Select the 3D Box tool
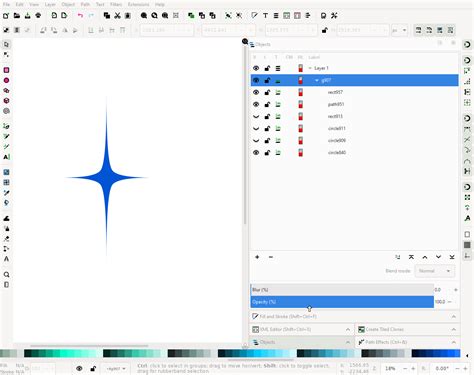This screenshot has height=375, width=474. tap(6, 101)
